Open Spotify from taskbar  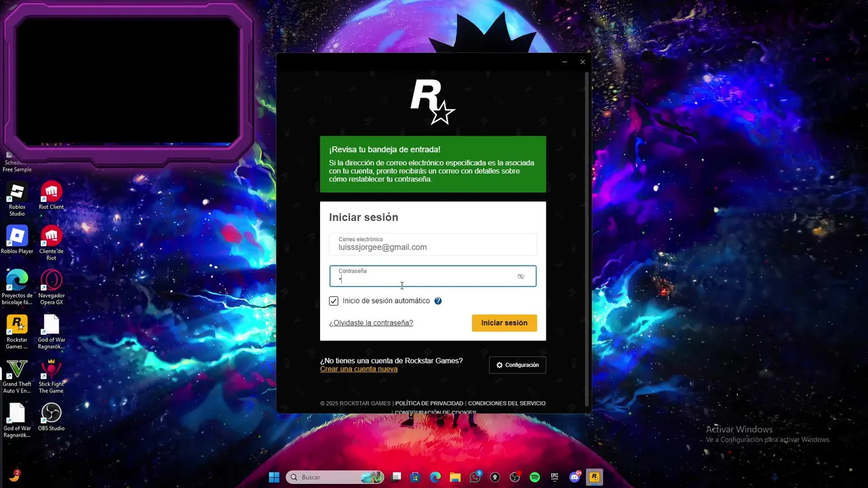pyautogui.click(x=534, y=477)
